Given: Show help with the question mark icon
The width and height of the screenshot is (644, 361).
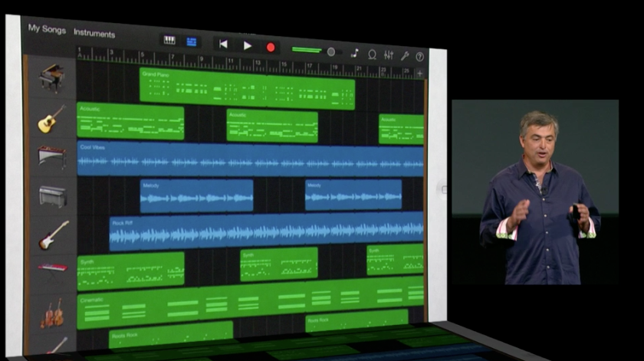Looking at the screenshot, I should pyautogui.click(x=419, y=57).
